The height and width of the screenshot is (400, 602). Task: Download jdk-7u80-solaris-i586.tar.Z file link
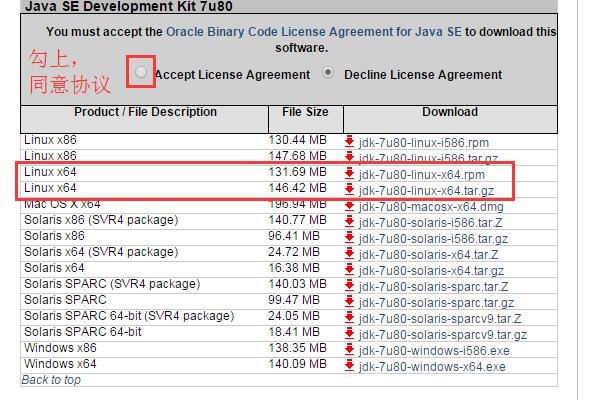coord(430,223)
